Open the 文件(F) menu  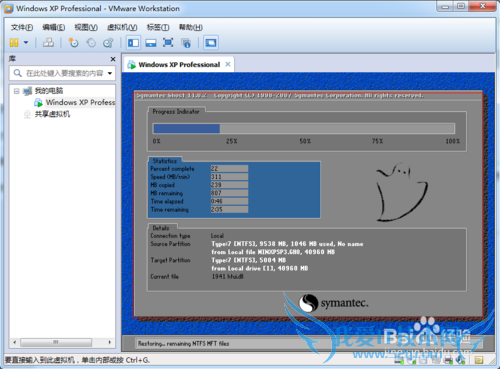(x=22, y=27)
